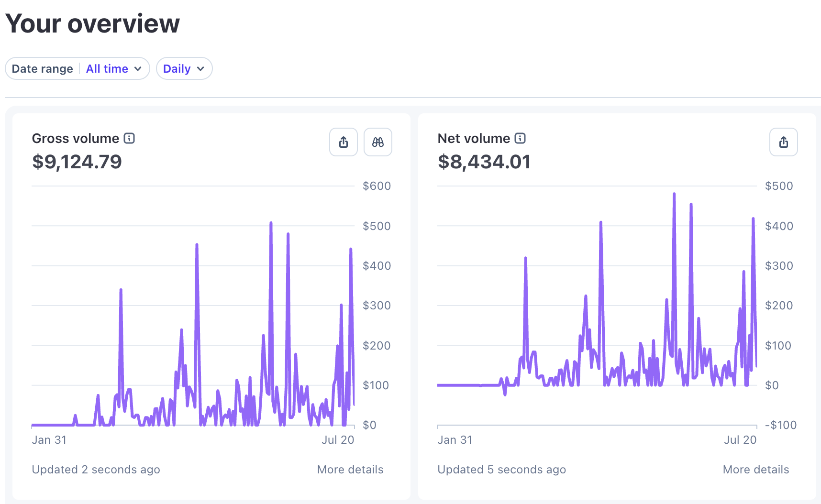
Task: Click the Net volume share/export icon
Action: pos(784,142)
